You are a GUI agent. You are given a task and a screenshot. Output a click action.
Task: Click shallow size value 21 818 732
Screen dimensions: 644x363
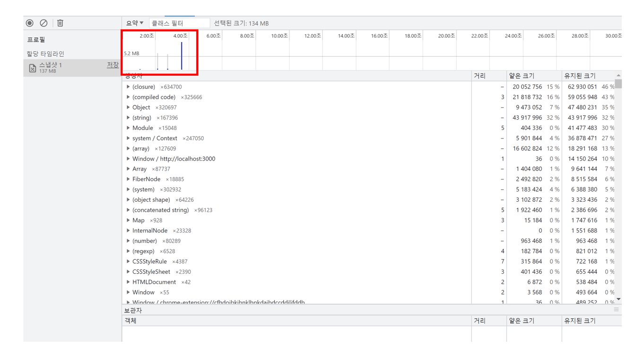coord(527,97)
